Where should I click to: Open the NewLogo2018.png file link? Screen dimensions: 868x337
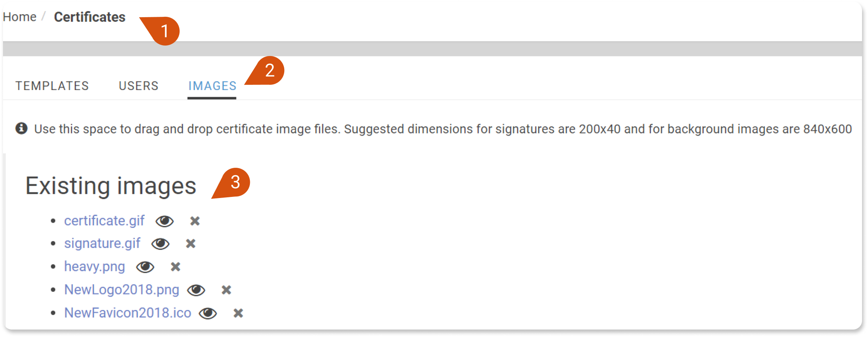[122, 290]
